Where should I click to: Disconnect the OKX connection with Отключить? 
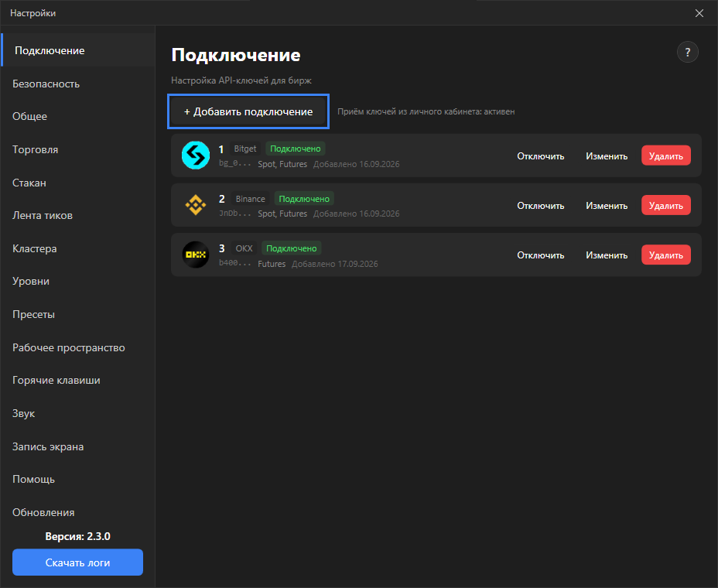[540, 255]
